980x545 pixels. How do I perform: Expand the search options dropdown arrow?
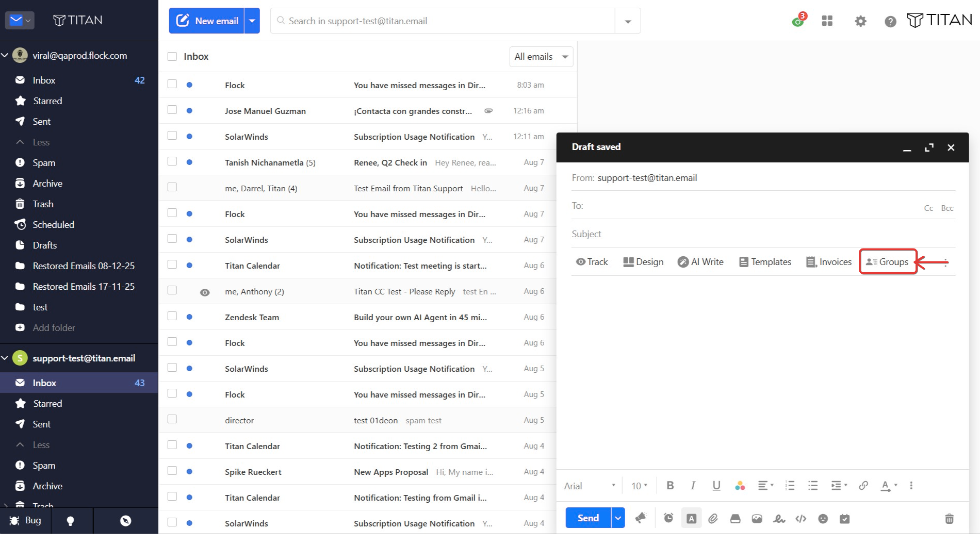(628, 21)
